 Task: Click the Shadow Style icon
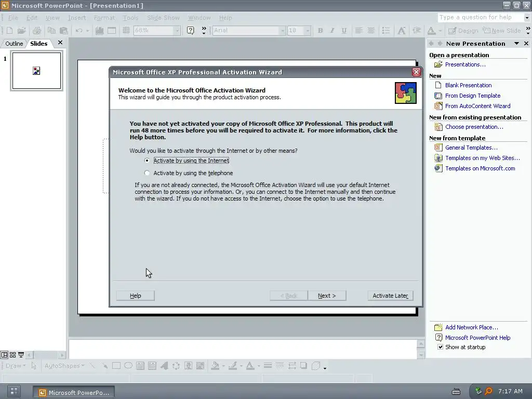pyautogui.click(x=303, y=366)
